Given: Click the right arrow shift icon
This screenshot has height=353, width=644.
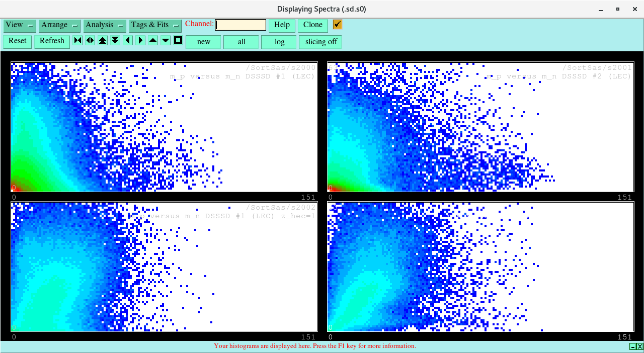Looking at the screenshot, I should coord(140,41).
